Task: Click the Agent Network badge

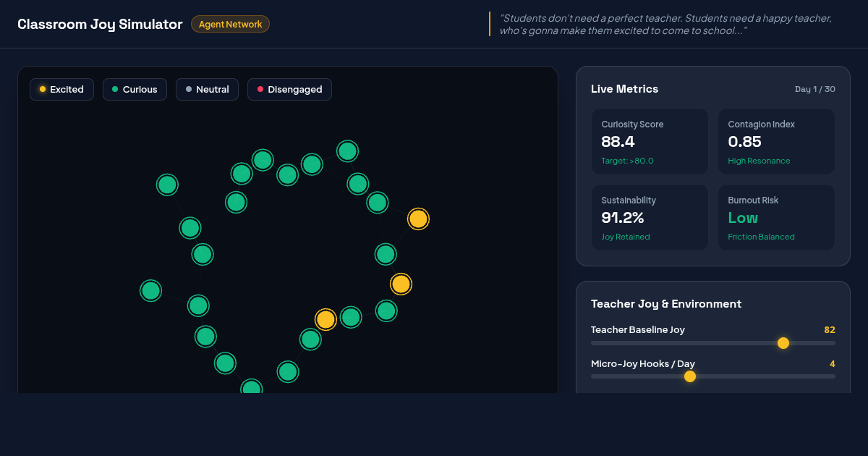Action: (230, 24)
